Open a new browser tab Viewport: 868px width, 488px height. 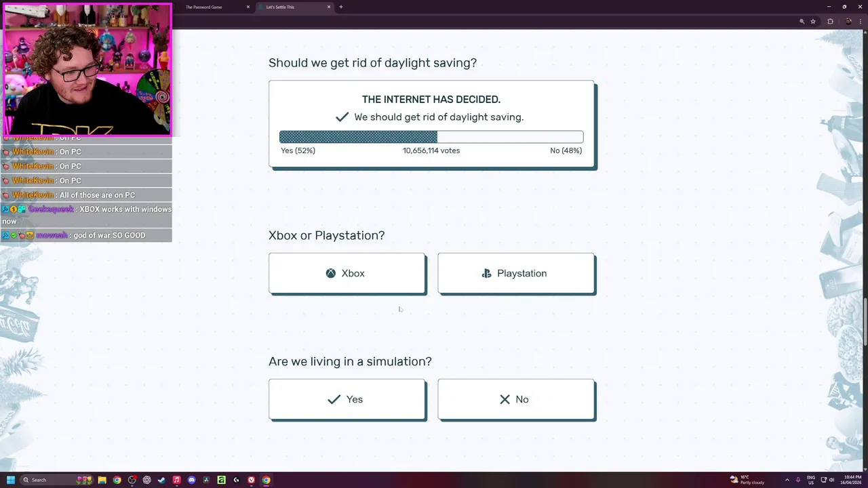[341, 7]
